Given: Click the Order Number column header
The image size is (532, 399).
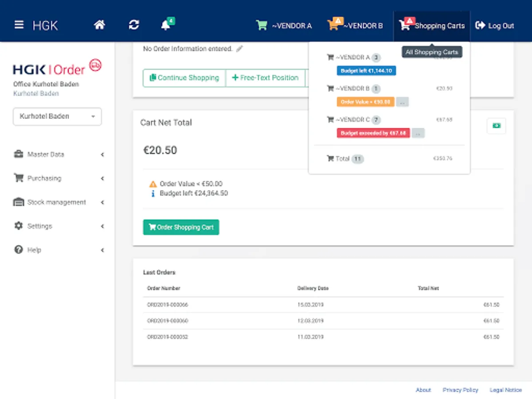Looking at the screenshot, I should tap(164, 288).
